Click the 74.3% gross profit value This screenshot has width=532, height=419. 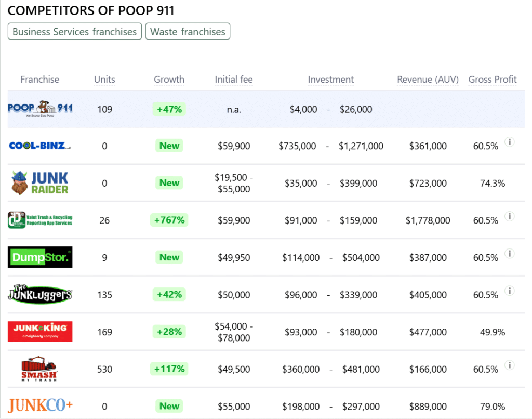[493, 184]
